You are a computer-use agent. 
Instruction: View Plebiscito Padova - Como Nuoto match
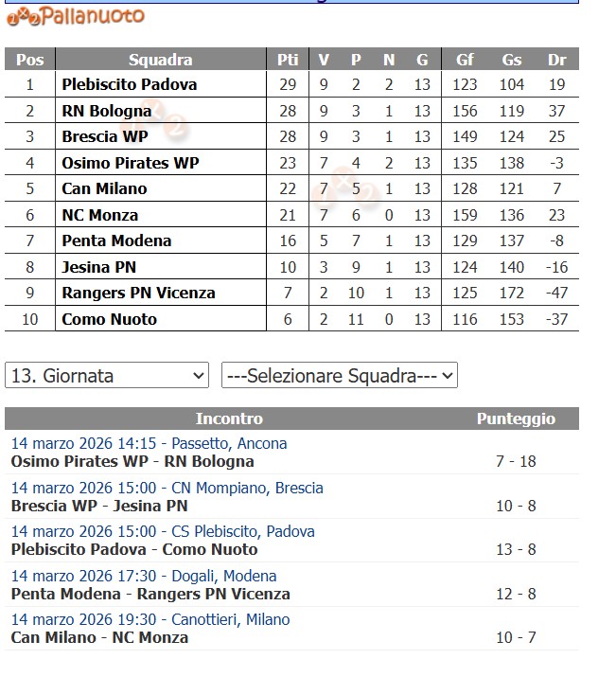(x=133, y=549)
